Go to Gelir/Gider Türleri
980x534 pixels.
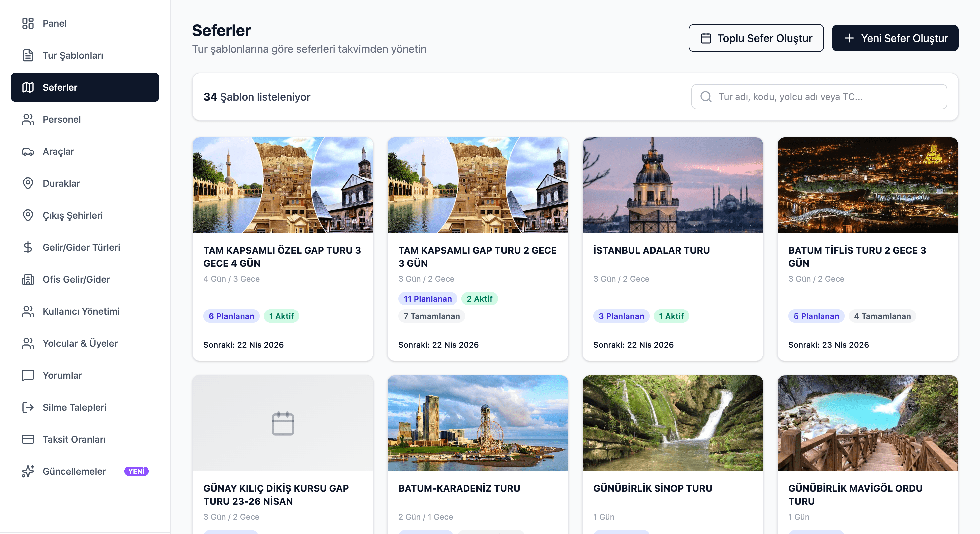pos(85,247)
